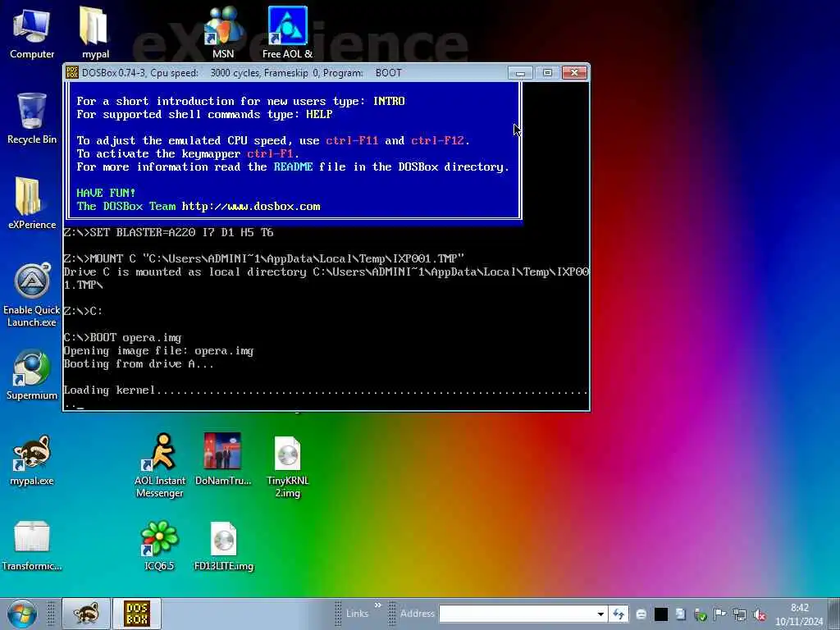Open the mypal folder on desktop
The width and height of the screenshot is (840, 630).
pos(95,33)
